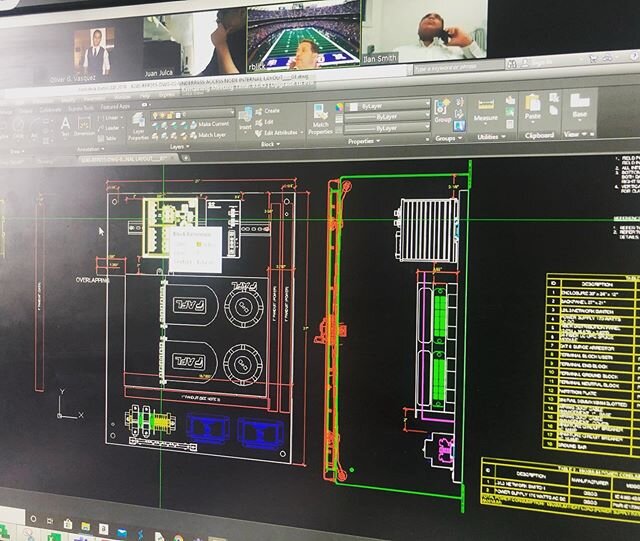Screen dimensions: 640x541
Task: Click the Cut icon in Clipboard
Action: [x=553, y=98]
